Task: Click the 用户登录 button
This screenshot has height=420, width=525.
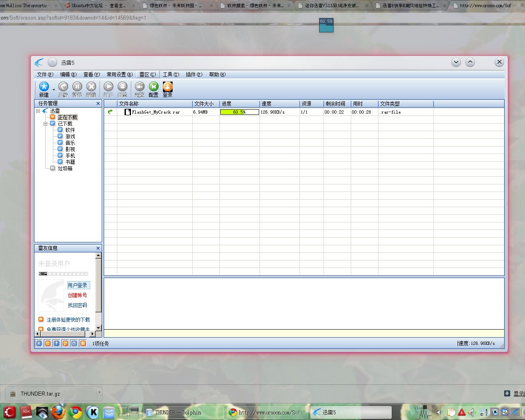Action: 78,285
